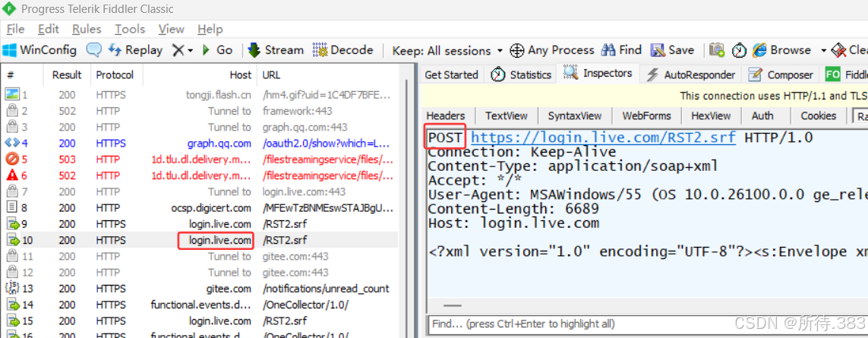
Task: Open Find from the toolbar
Action: tap(621, 50)
